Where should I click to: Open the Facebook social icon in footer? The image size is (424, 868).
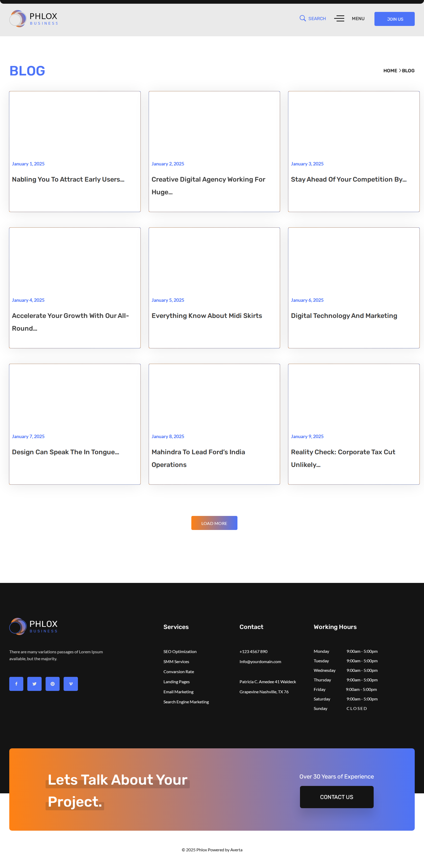tap(16, 684)
